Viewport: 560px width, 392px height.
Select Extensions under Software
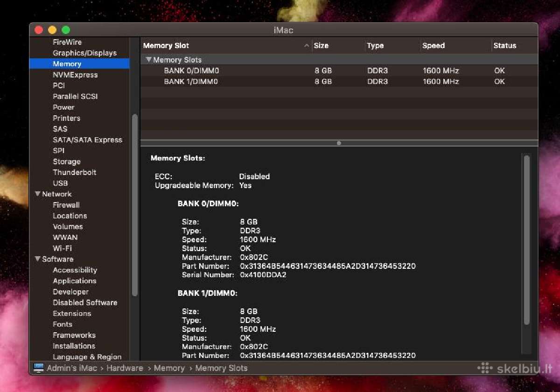coord(72,313)
